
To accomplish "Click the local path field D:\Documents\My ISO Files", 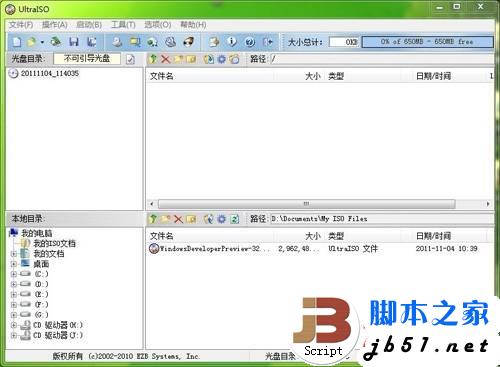I will [382, 219].
